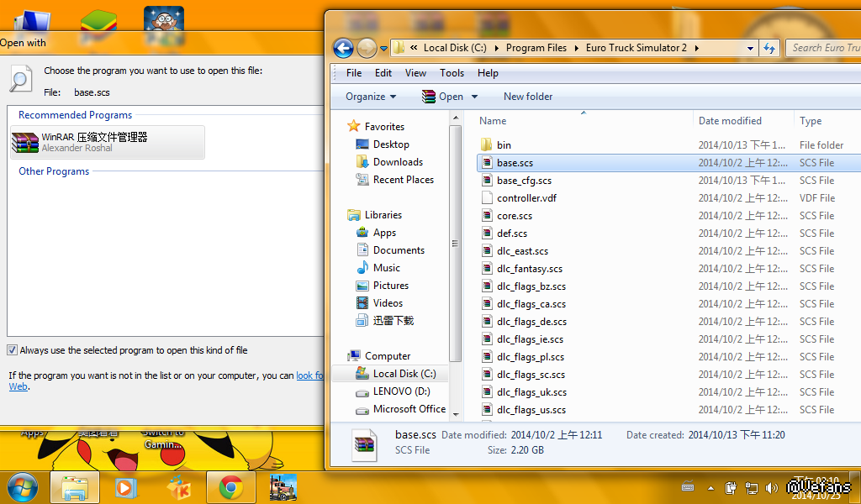Screen dimensions: 861x504
Task: Click the Back arrow in Explorer
Action: [x=343, y=48]
